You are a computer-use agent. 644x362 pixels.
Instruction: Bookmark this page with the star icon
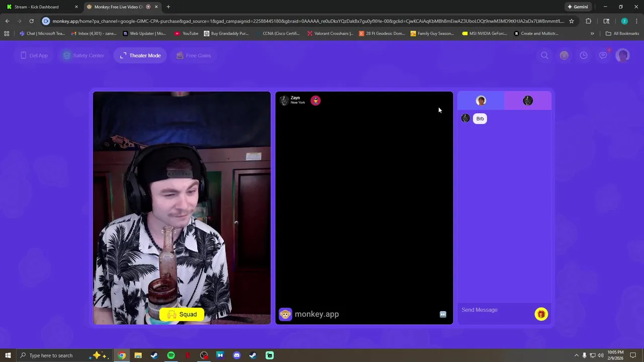click(x=571, y=21)
